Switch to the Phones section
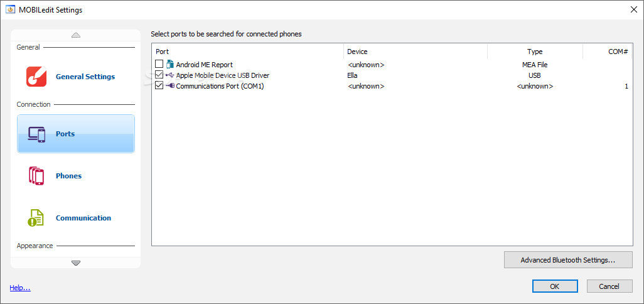Screen dimensions: 644x304 tap(68, 176)
